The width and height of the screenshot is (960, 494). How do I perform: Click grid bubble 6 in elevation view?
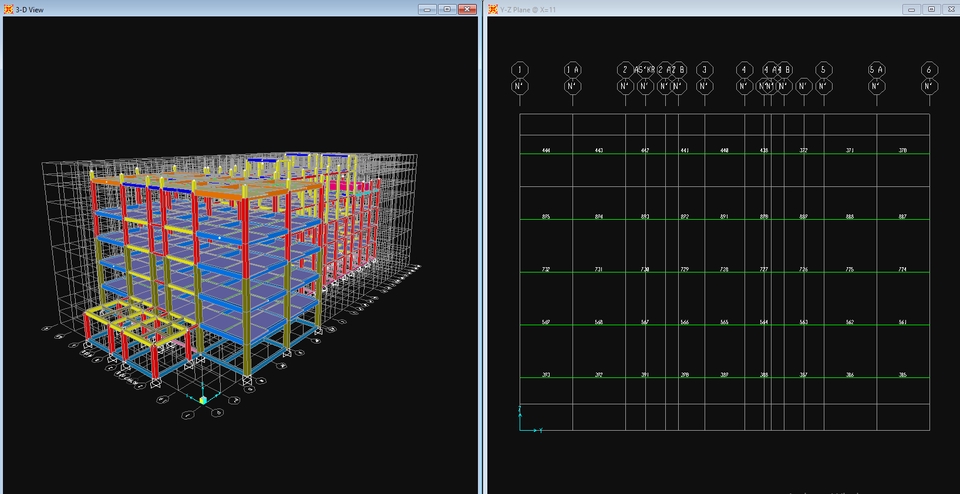(929, 70)
